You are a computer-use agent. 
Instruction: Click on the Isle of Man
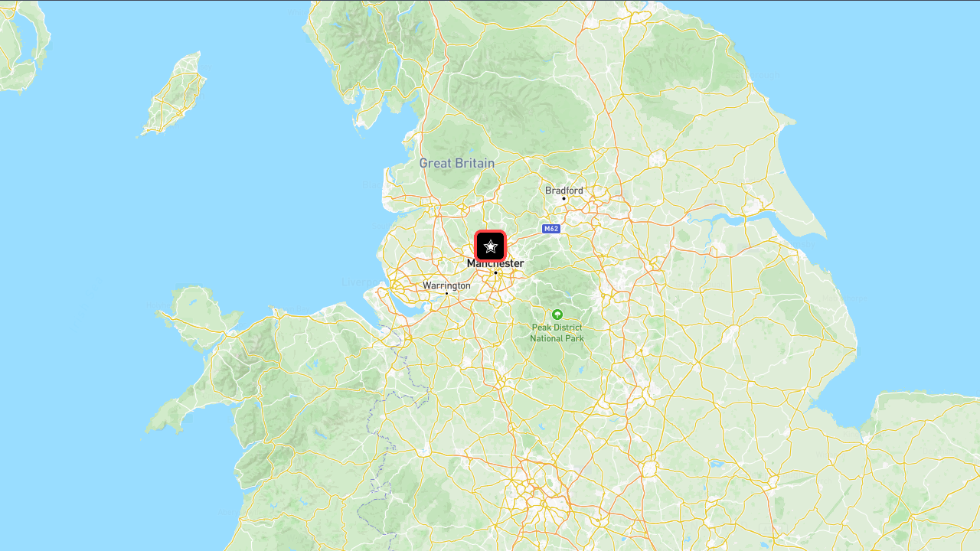175,96
